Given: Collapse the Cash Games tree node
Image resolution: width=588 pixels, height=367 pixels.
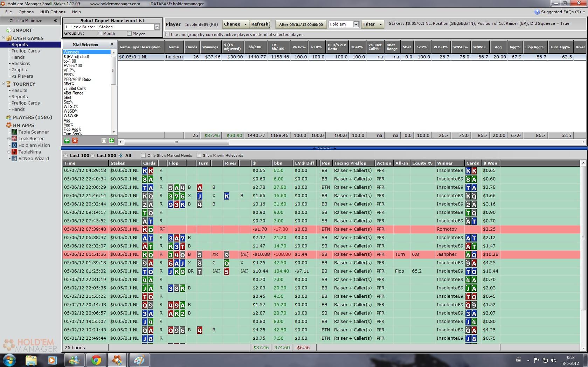Looking at the screenshot, I should tap(3, 38).
